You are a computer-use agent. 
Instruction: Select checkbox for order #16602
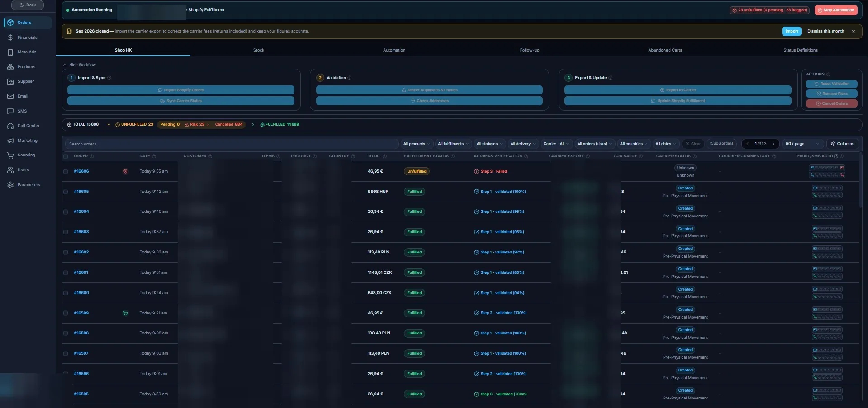[x=66, y=253]
